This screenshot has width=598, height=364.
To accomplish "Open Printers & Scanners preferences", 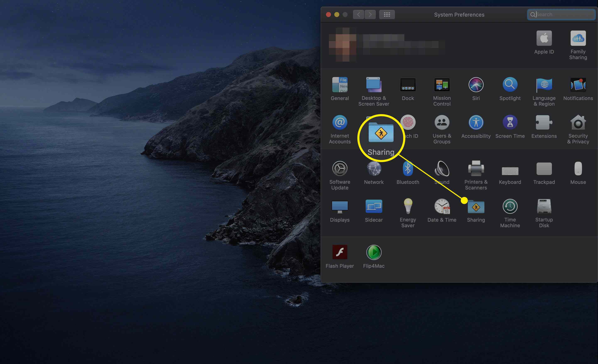I will pos(476,168).
